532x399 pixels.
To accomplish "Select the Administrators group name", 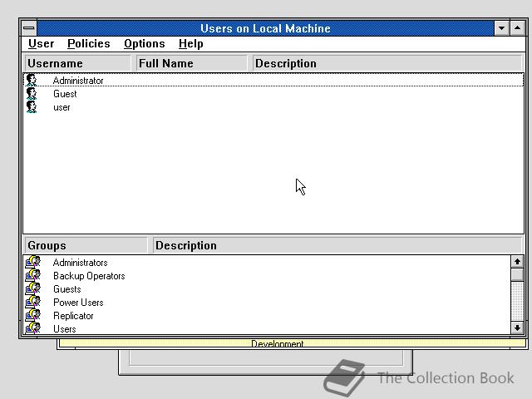I will coord(80,263).
